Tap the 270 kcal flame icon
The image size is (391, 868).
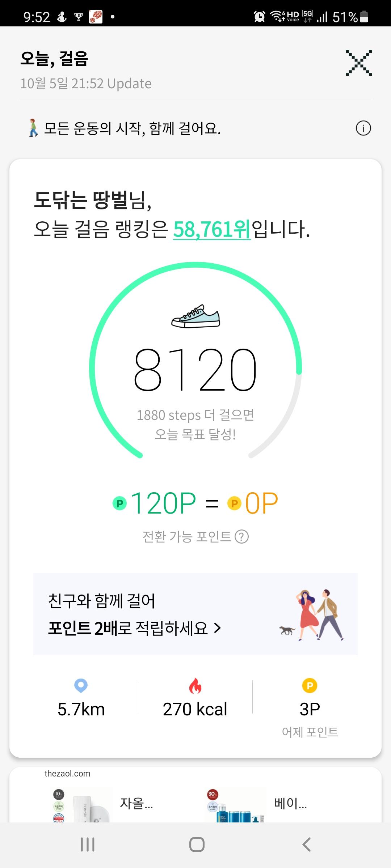195,686
